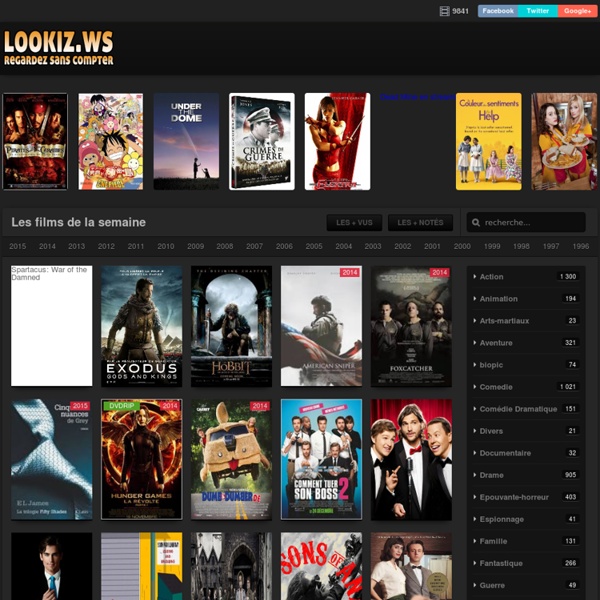The height and width of the screenshot is (600, 600).
Task: Open the Elektra poster in carousel
Action: [x=338, y=142]
